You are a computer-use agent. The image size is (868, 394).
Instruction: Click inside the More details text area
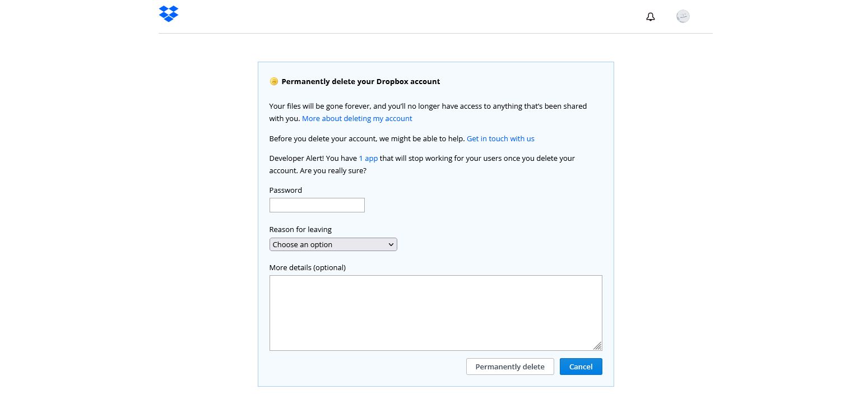coord(435,313)
